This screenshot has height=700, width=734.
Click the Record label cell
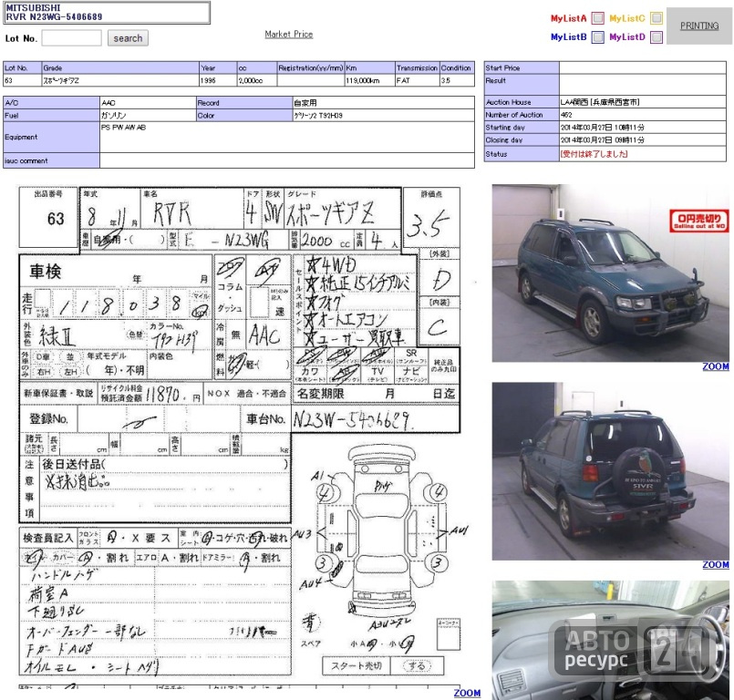(244, 102)
